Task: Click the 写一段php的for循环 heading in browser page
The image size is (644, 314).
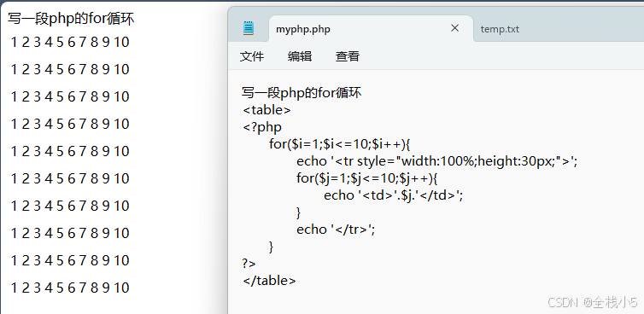Action: (x=71, y=19)
